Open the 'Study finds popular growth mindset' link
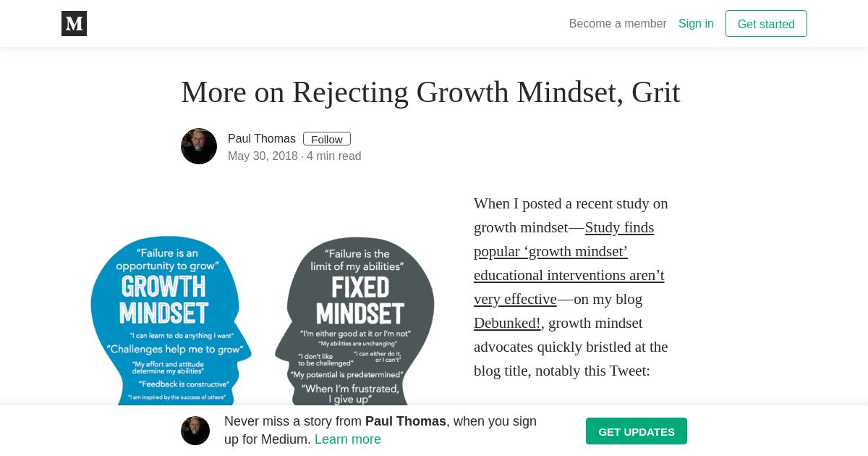Screen dimensions: 868x456 click(x=569, y=263)
